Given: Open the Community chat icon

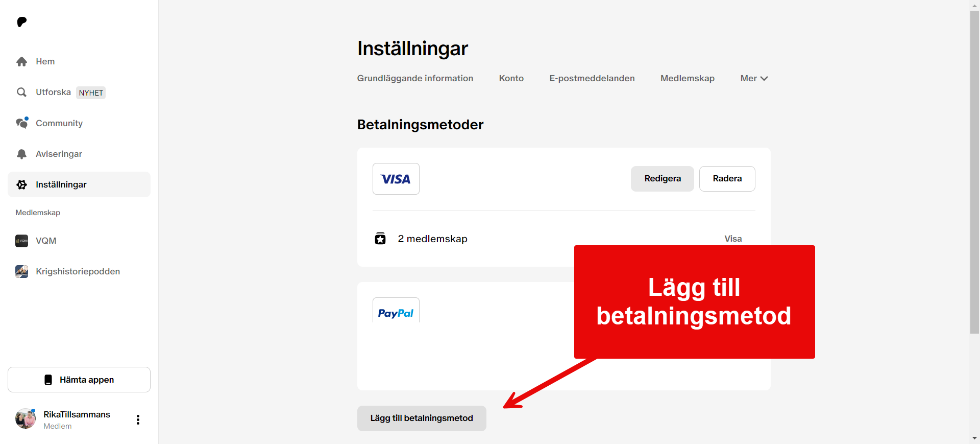Looking at the screenshot, I should click(22, 123).
